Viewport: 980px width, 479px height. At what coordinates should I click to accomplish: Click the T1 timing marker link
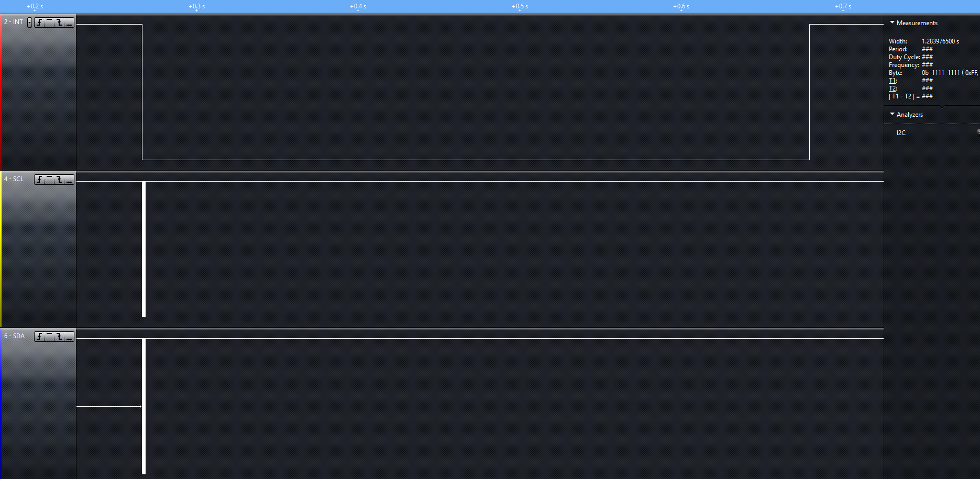893,81
